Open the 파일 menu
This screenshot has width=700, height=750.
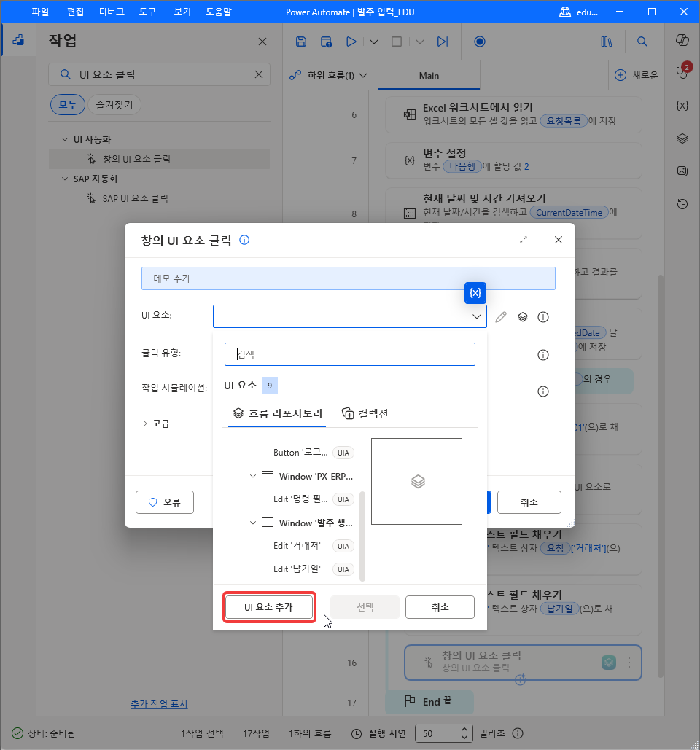pyautogui.click(x=41, y=12)
